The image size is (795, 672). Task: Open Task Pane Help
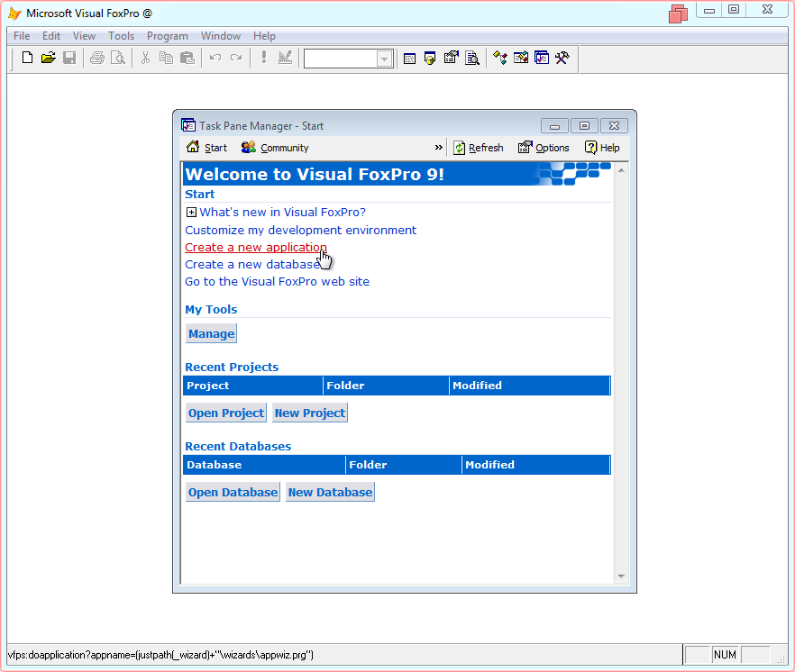click(602, 148)
